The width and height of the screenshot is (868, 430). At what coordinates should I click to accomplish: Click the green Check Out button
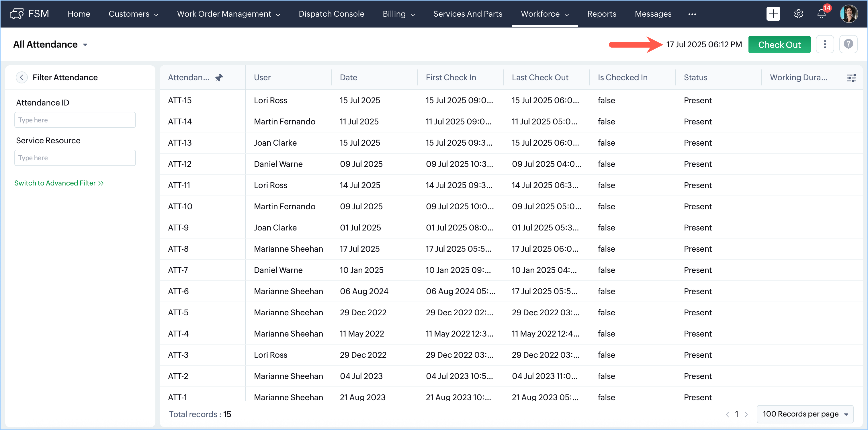pyautogui.click(x=779, y=44)
